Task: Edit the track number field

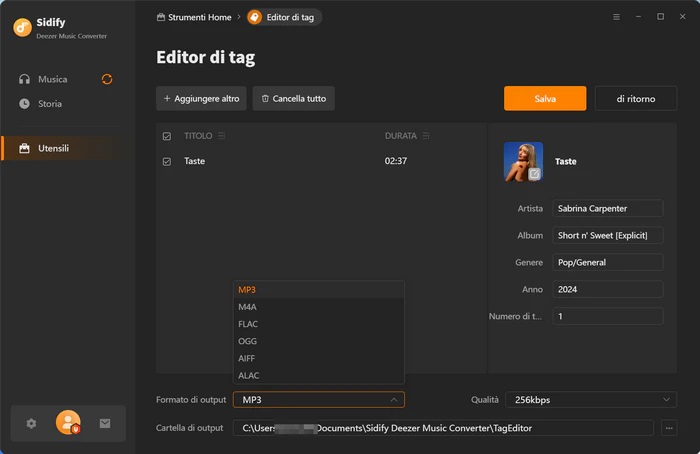Action: click(x=608, y=316)
